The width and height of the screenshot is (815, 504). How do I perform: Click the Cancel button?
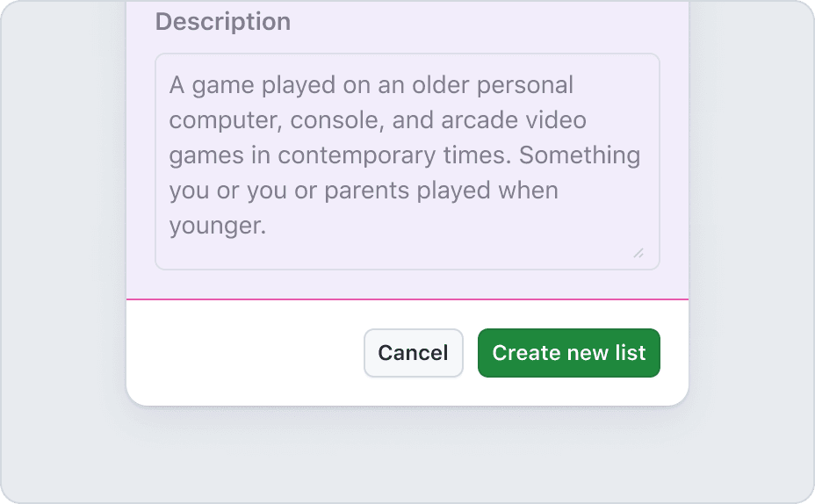[413, 353]
